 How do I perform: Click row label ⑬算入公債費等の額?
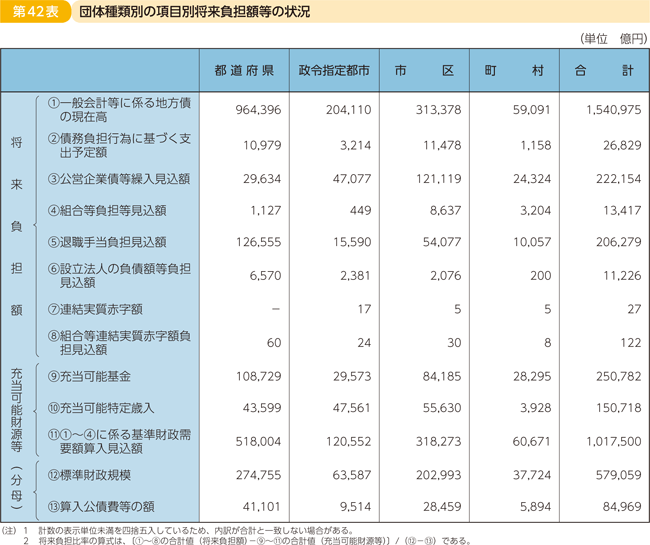coord(101,506)
